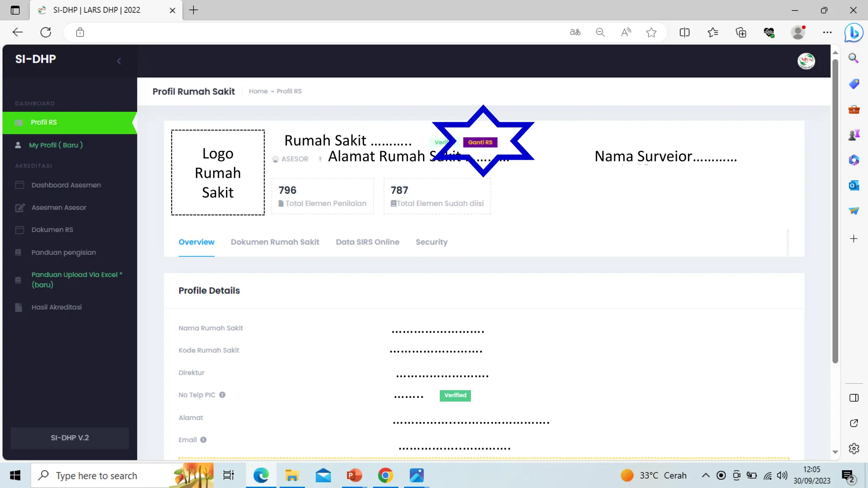The width and height of the screenshot is (868, 488).
Task: Click the page vertical scrollbar
Action: (x=835, y=212)
